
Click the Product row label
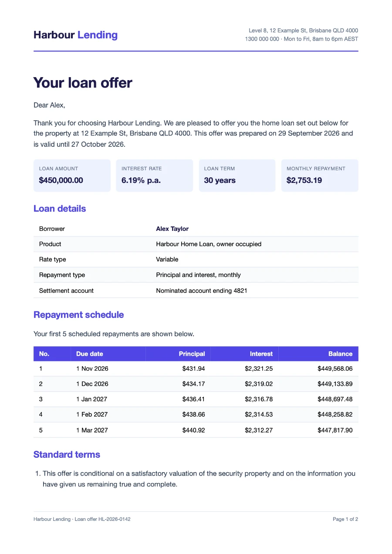(x=50, y=244)
